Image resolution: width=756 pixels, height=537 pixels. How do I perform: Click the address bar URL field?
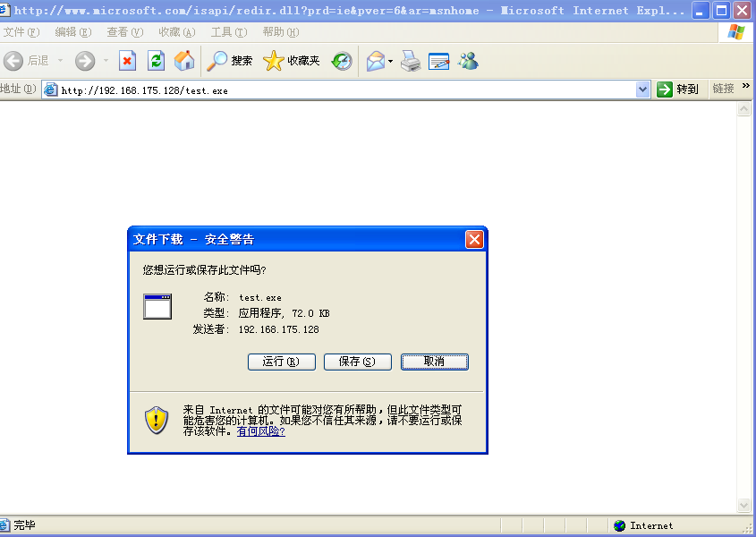tap(346, 90)
